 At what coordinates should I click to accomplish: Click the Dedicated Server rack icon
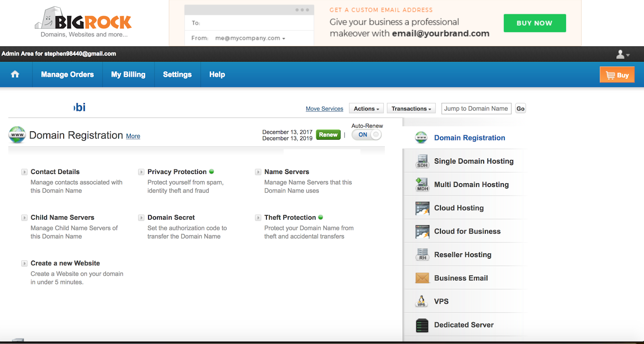[x=422, y=325]
